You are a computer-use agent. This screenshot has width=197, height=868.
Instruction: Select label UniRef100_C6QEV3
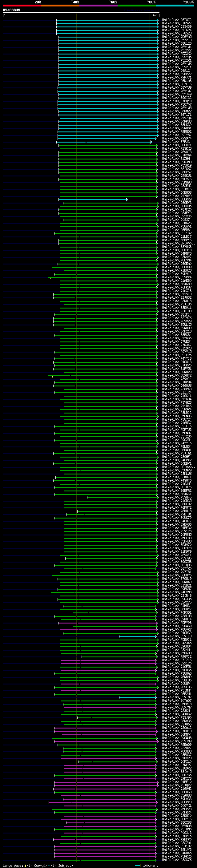(177, 203)
